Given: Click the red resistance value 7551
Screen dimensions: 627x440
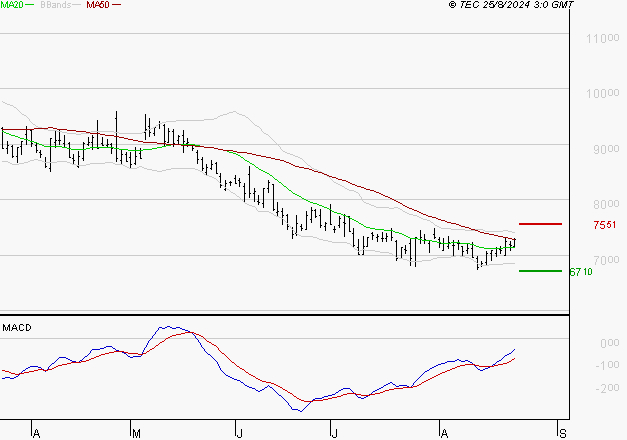Looking at the screenshot, I should [x=605, y=225].
